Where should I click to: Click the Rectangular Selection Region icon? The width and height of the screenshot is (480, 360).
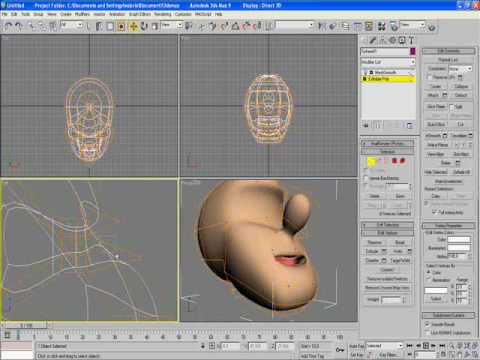click(x=110, y=26)
